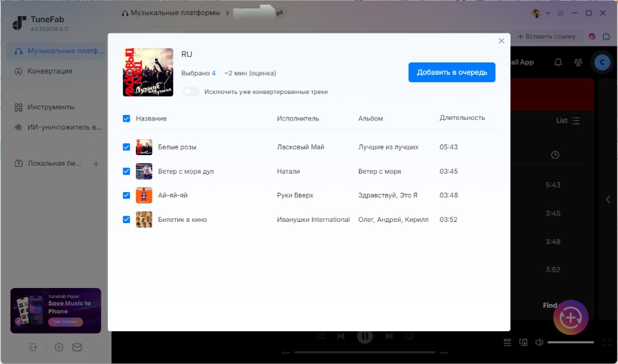Click the AI badge icon

tap(591, 36)
